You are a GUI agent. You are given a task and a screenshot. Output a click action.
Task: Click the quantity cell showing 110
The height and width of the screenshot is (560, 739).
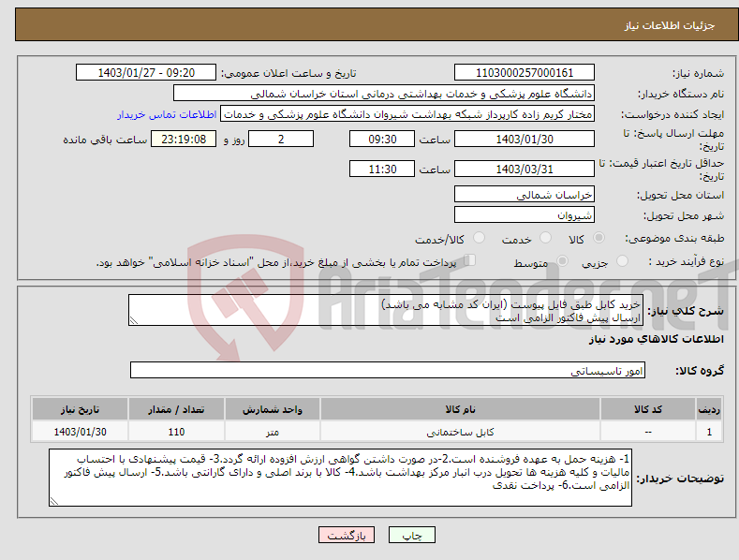176,432
